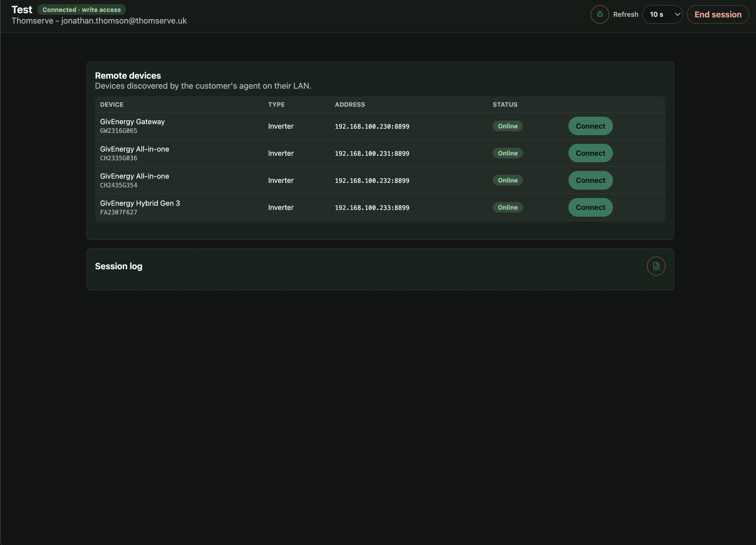This screenshot has width=756, height=545.
Task: Select address 192.168.100.232:8899
Action: pyautogui.click(x=372, y=181)
